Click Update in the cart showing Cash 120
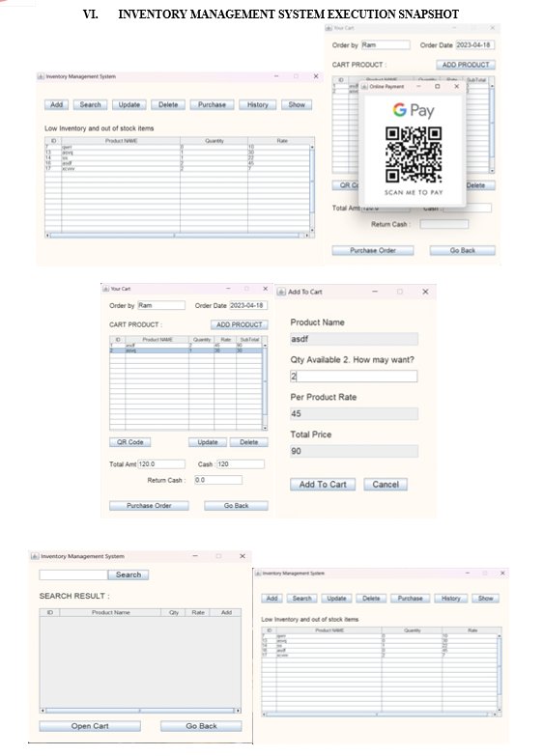Viewport: 543px width, 756px height. coord(208,442)
